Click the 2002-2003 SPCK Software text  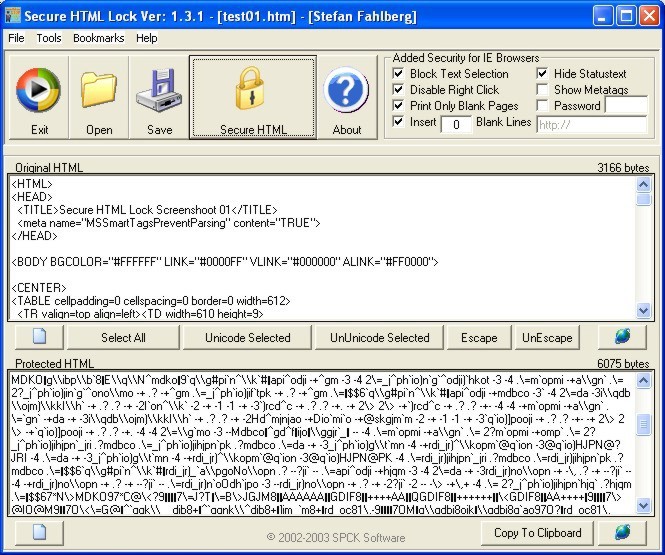pyautogui.click(x=336, y=538)
